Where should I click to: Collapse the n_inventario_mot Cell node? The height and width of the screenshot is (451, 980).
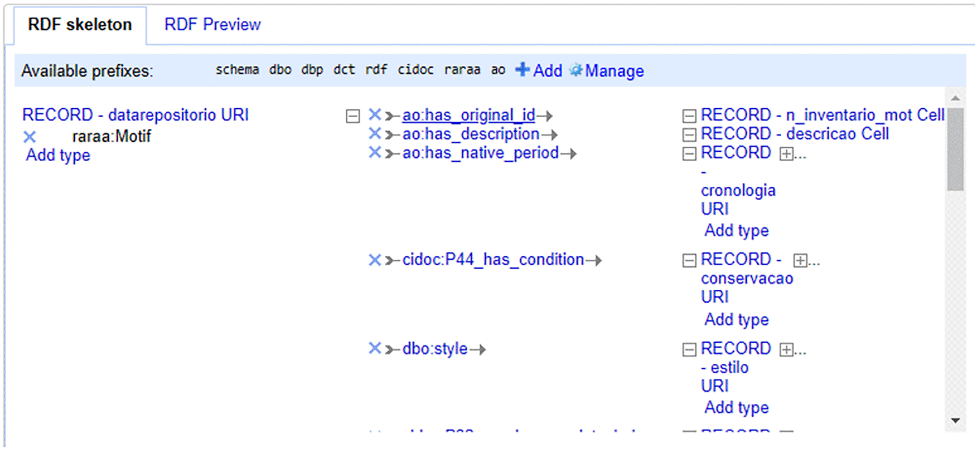(689, 116)
